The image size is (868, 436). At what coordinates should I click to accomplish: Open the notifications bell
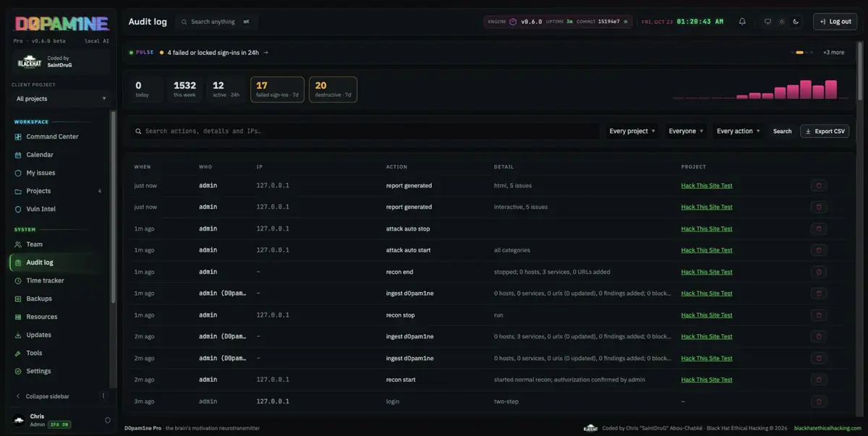[742, 22]
